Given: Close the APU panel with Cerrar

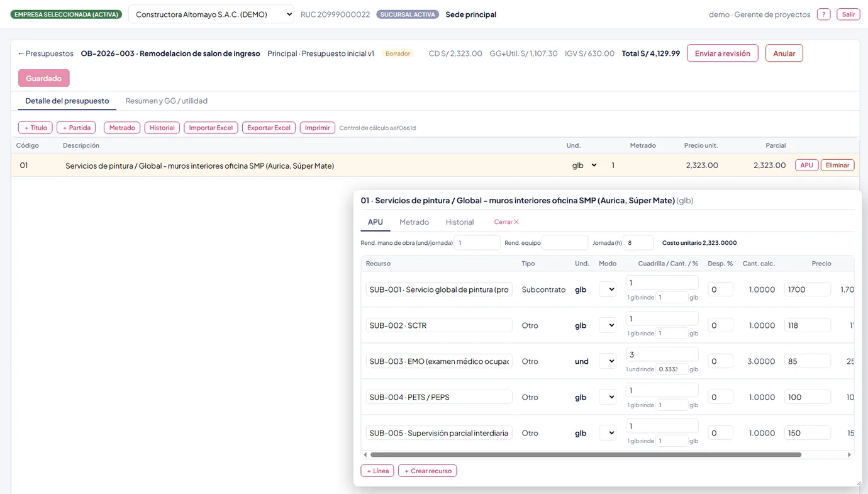Looking at the screenshot, I should point(506,222).
